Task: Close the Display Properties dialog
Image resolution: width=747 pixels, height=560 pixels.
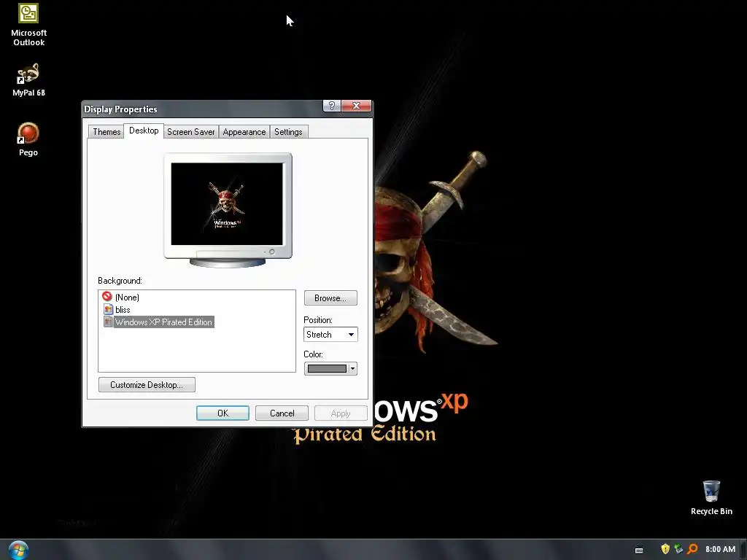Action: pyautogui.click(x=356, y=106)
